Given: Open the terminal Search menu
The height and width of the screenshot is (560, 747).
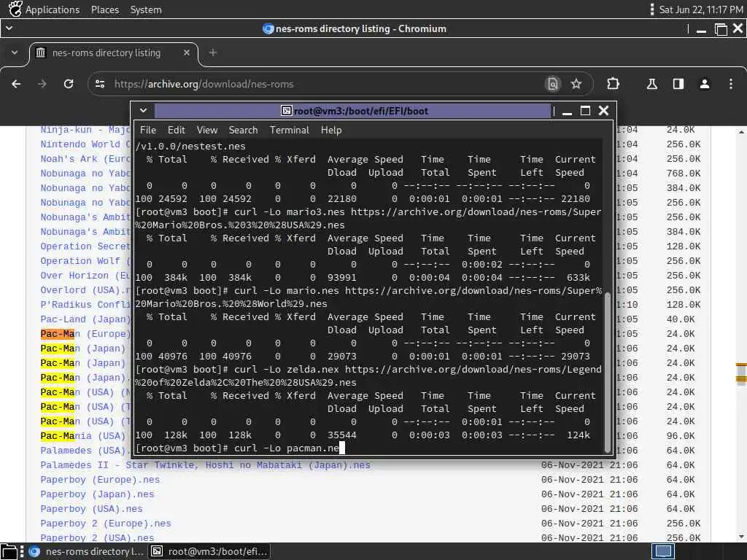Looking at the screenshot, I should (243, 130).
